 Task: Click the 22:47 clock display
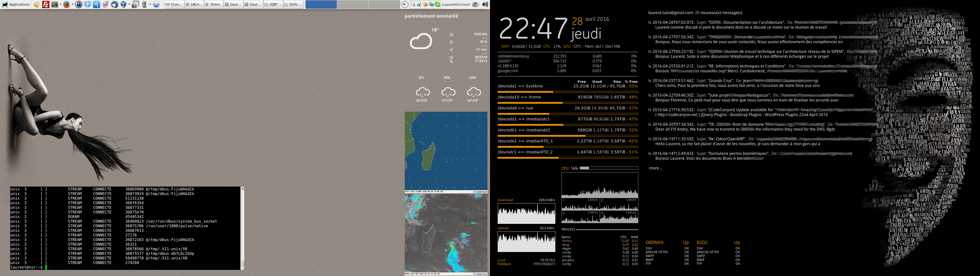pos(533,29)
